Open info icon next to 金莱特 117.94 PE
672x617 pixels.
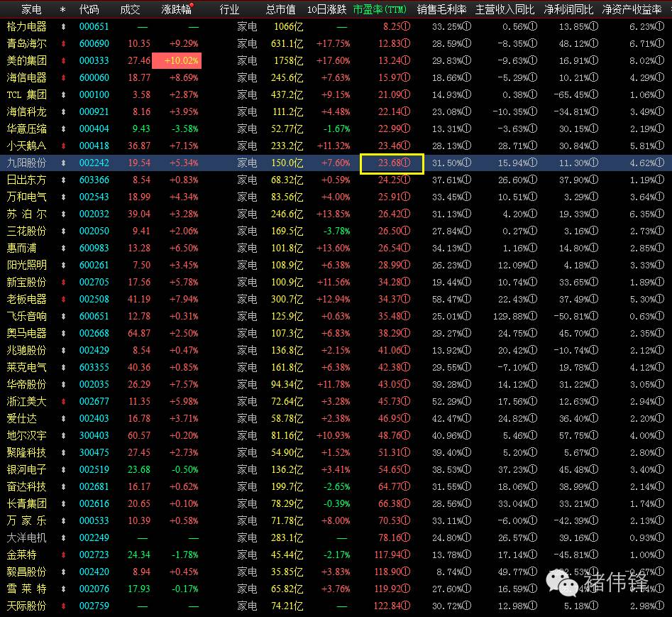pos(405,555)
